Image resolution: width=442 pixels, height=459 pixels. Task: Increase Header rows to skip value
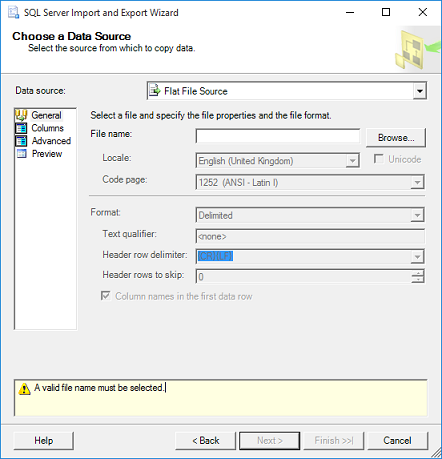417,273
